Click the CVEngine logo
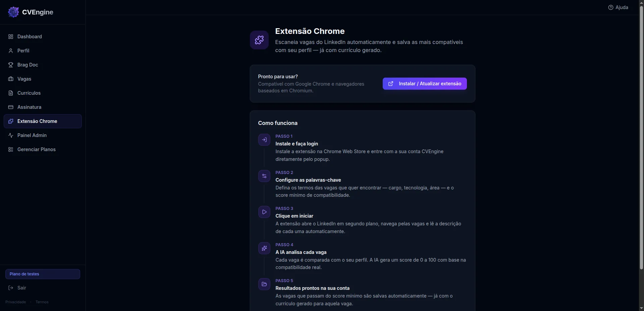 [13, 12]
